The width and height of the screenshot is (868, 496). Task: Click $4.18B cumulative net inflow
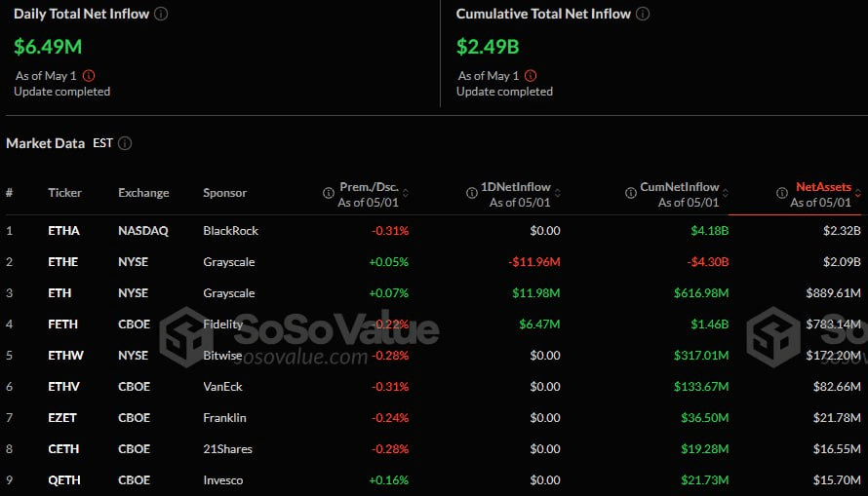[709, 231]
